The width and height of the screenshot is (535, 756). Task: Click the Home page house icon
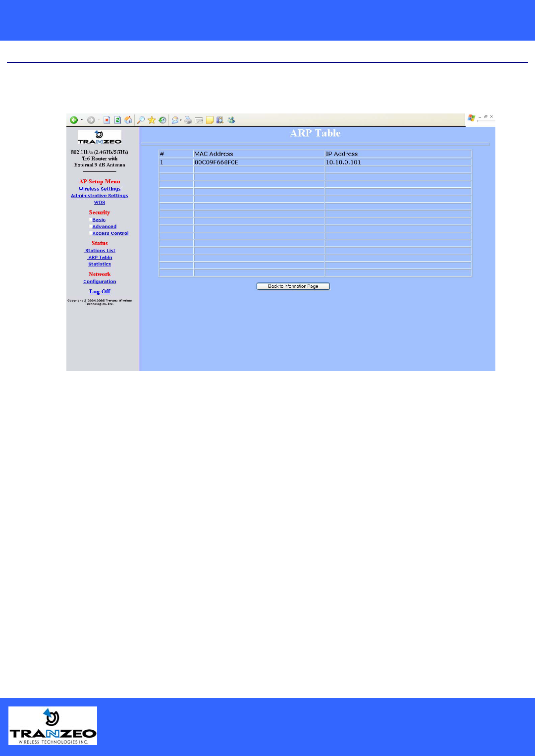128,120
